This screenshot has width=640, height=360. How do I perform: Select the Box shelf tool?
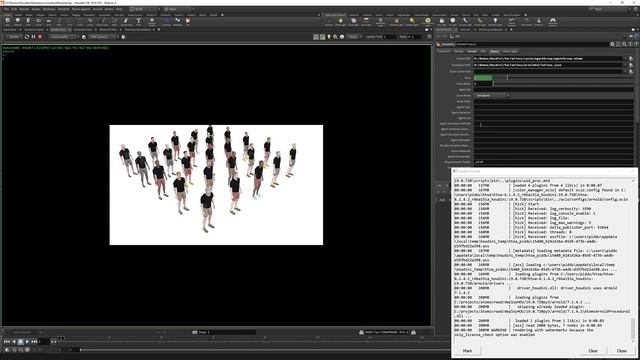(x=7, y=21)
